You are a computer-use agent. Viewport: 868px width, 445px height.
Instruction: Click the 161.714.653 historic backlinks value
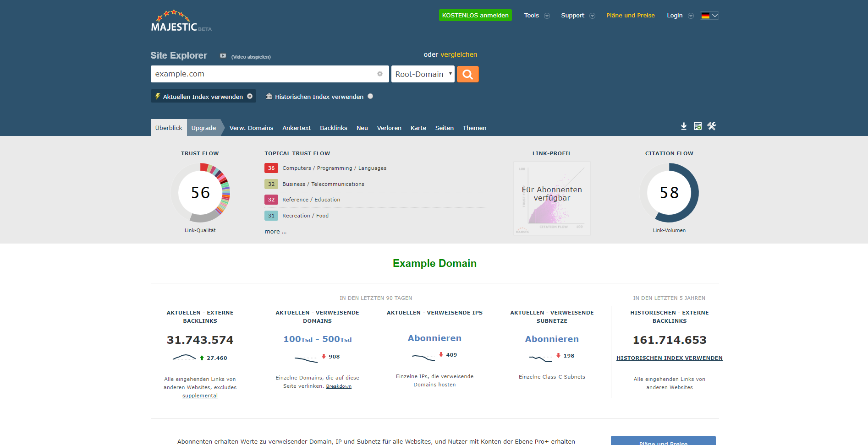tap(670, 340)
